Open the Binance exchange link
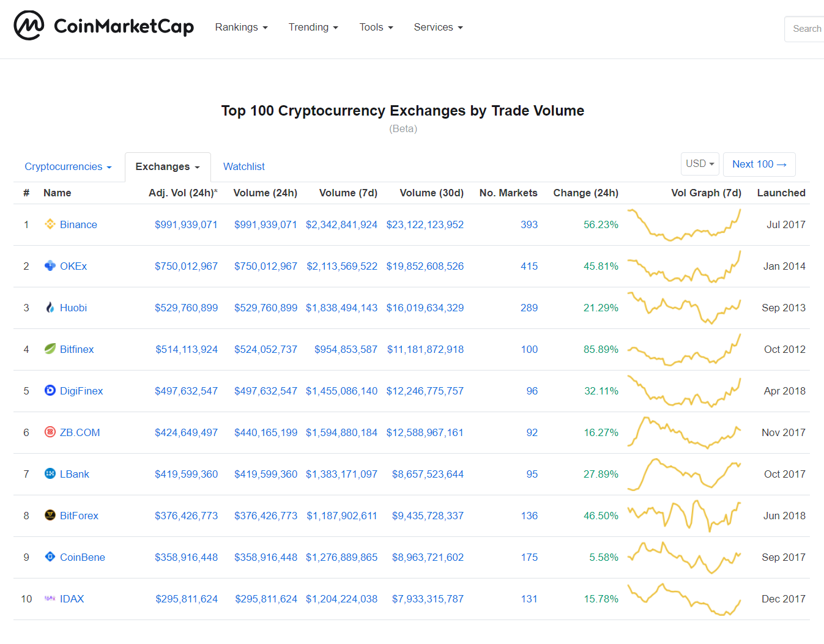824x644 pixels. coord(78,224)
